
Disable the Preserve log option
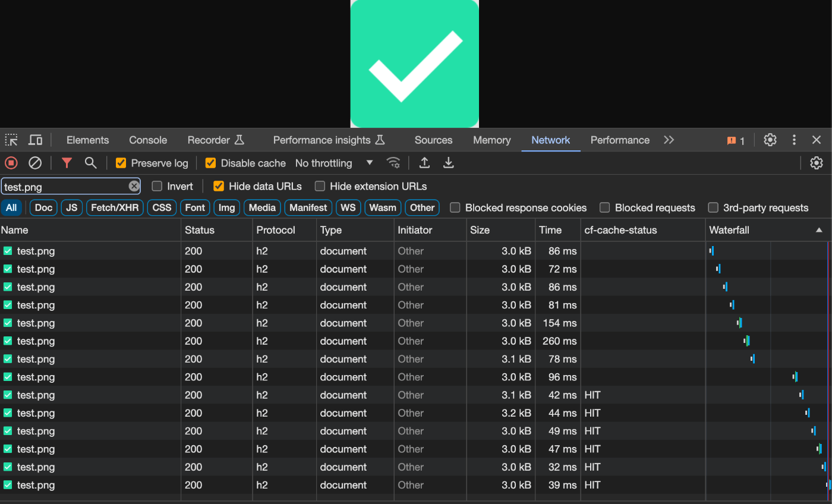coord(121,162)
